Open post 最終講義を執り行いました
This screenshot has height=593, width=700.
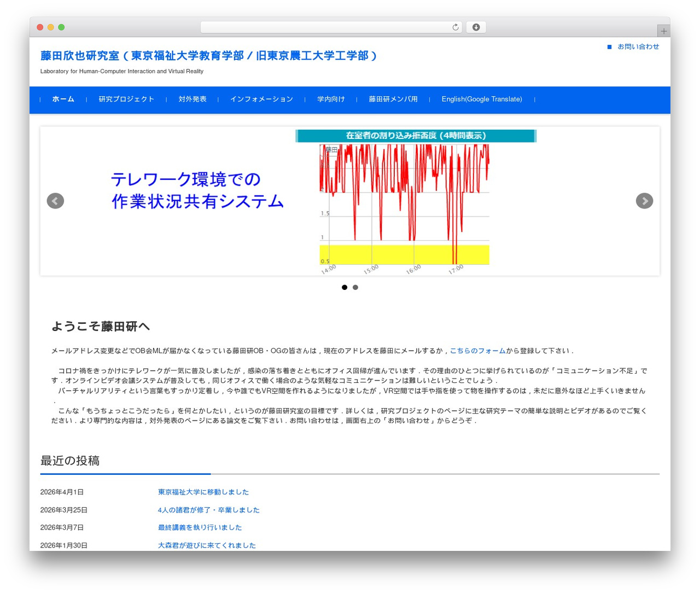coord(200,527)
